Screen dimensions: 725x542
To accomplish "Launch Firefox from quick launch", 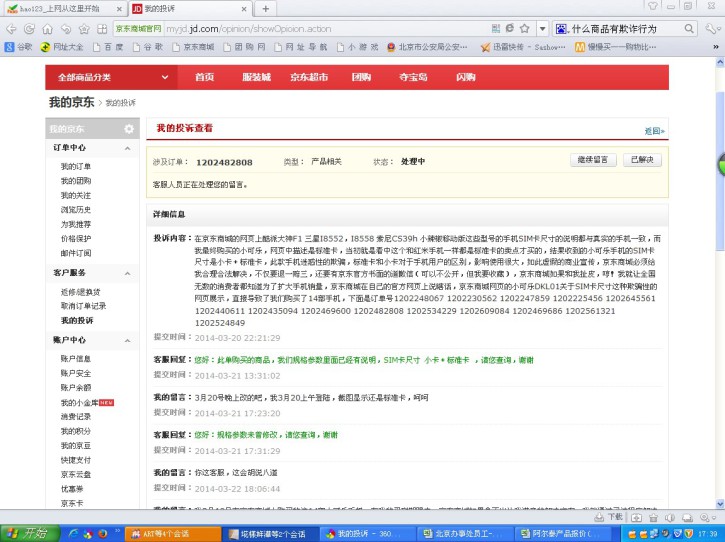I will (x=103, y=533).
